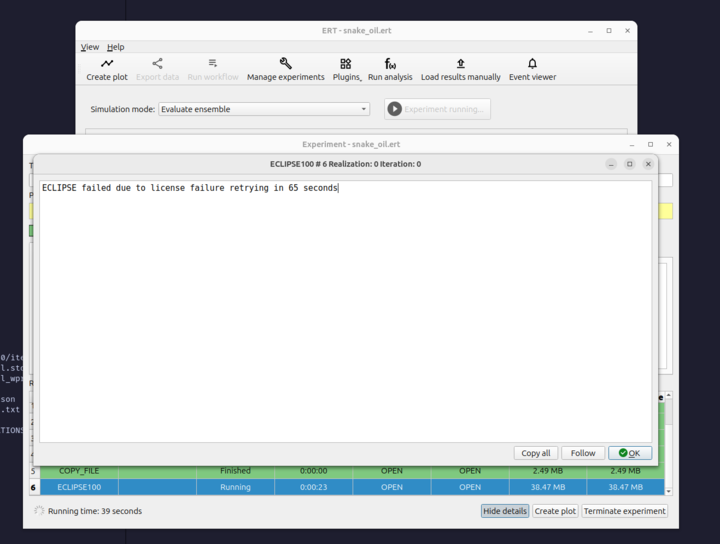Image resolution: width=720 pixels, height=544 pixels.
Task: Click first 2.49 MB cell
Action: (x=548, y=471)
